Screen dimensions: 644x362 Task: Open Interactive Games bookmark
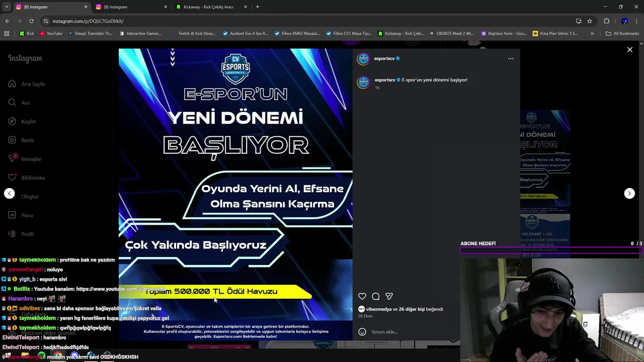pos(140,34)
